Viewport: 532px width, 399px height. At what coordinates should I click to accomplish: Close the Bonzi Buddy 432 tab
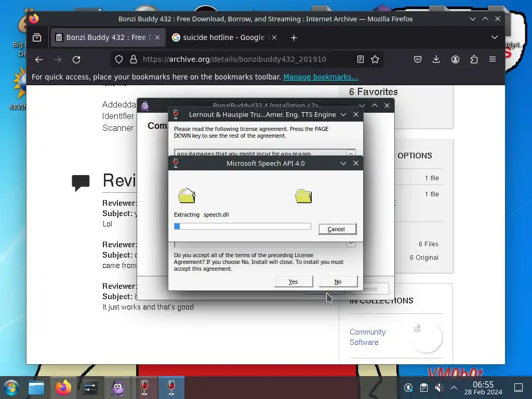pos(157,37)
